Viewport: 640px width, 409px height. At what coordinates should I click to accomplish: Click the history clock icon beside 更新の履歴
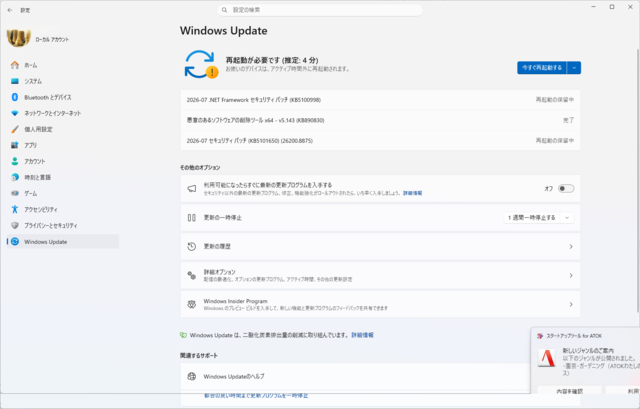pyautogui.click(x=191, y=246)
